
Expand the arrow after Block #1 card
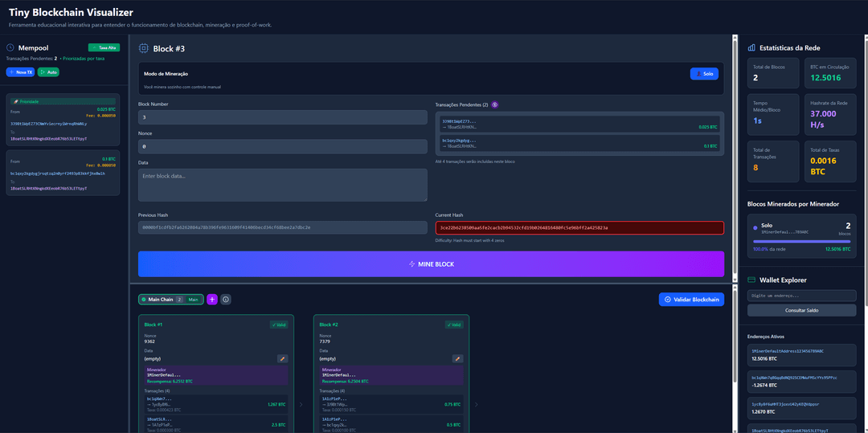(301, 404)
